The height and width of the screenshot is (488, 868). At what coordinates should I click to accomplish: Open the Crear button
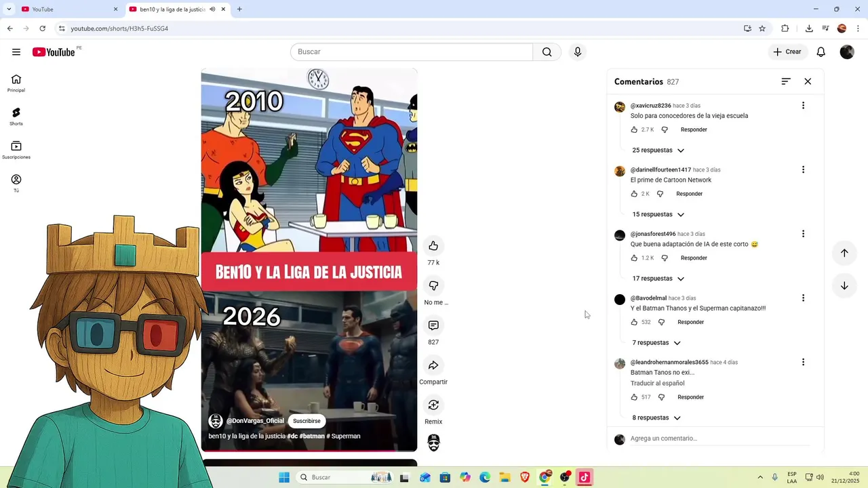[x=787, y=52]
